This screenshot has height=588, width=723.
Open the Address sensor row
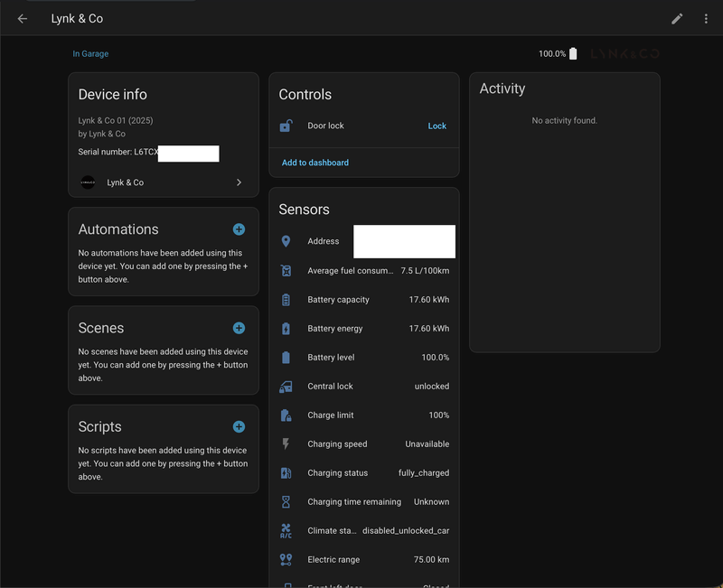[x=364, y=241]
